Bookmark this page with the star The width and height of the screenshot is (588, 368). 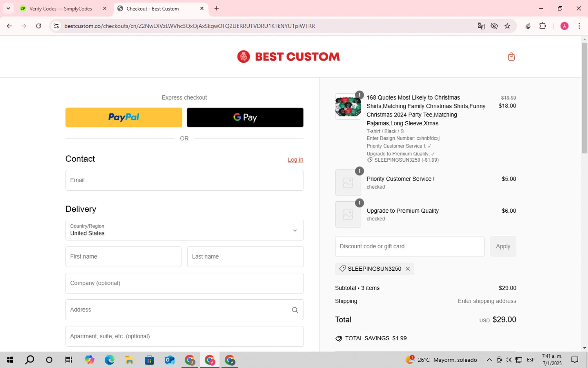point(507,26)
